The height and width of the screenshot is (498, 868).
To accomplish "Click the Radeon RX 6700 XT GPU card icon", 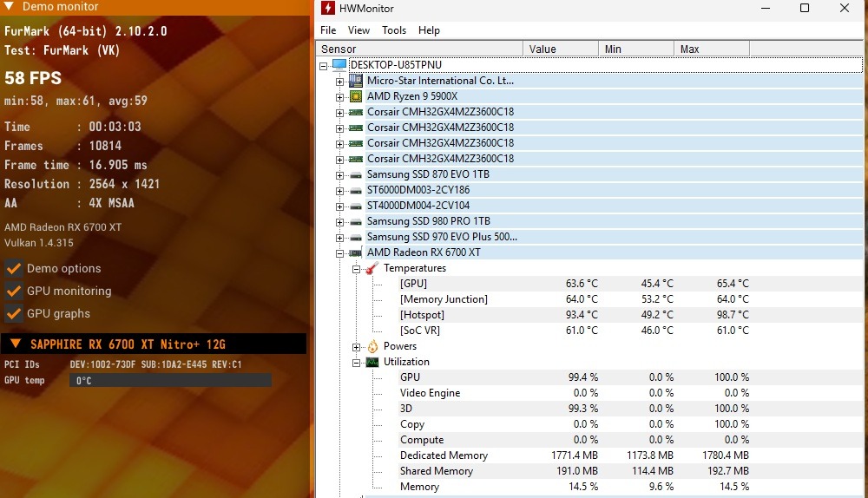I will click(x=355, y=252).
